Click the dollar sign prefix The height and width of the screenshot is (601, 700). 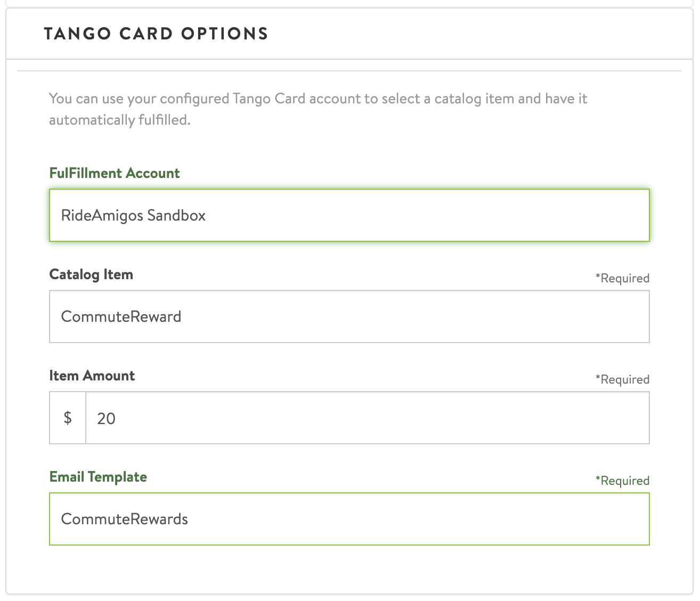click(68, 418)
